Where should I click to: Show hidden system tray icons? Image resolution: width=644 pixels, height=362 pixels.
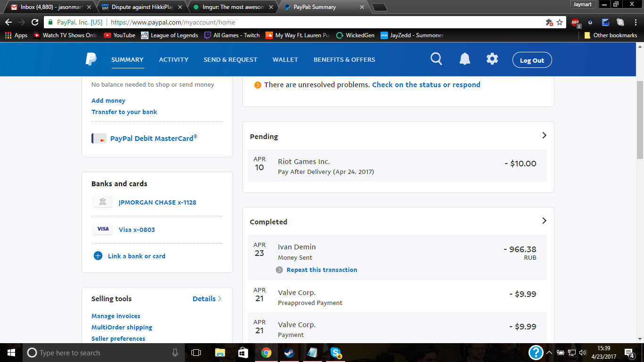click(549, 353)
